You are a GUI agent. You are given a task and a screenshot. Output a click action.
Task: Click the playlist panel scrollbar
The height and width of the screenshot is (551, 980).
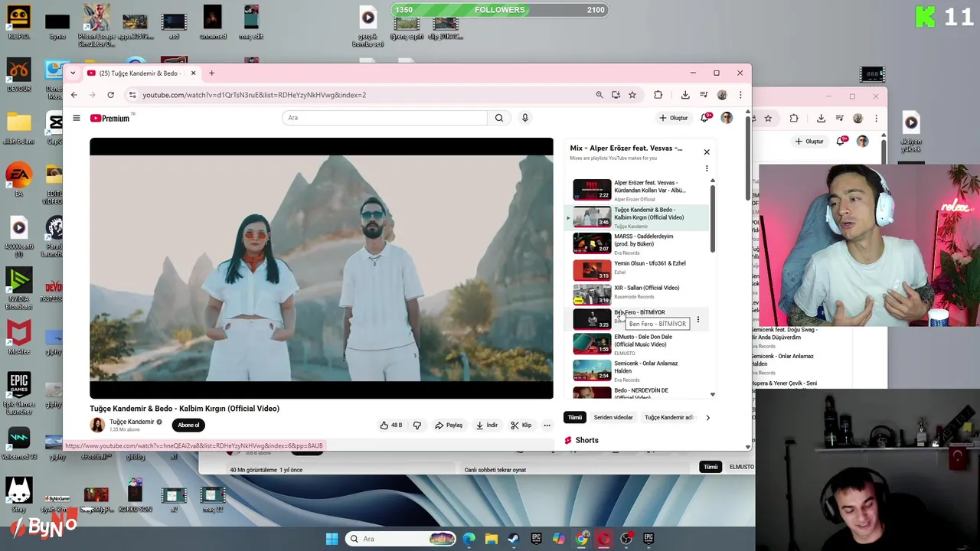pos(713,218)
